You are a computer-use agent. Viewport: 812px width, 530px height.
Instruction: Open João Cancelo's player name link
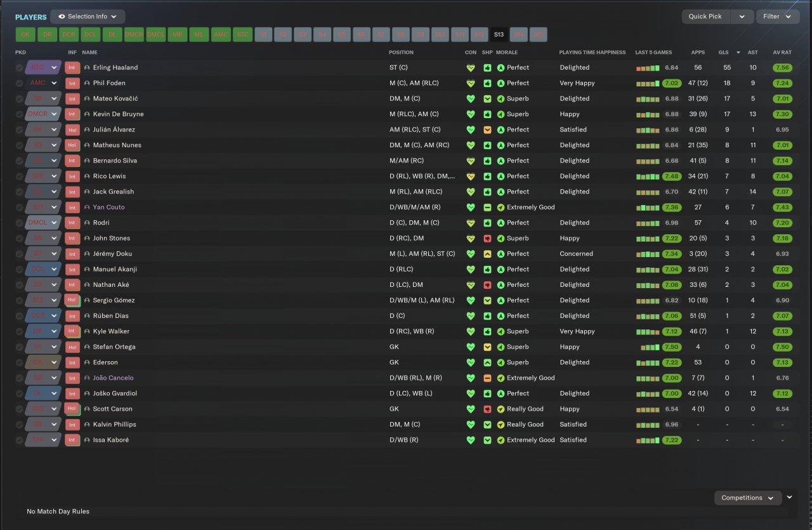click(114, 378)
